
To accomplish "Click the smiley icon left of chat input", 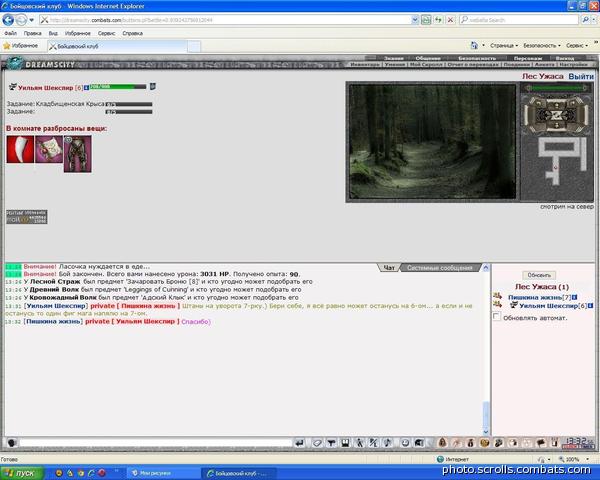I will coord(11,443).
